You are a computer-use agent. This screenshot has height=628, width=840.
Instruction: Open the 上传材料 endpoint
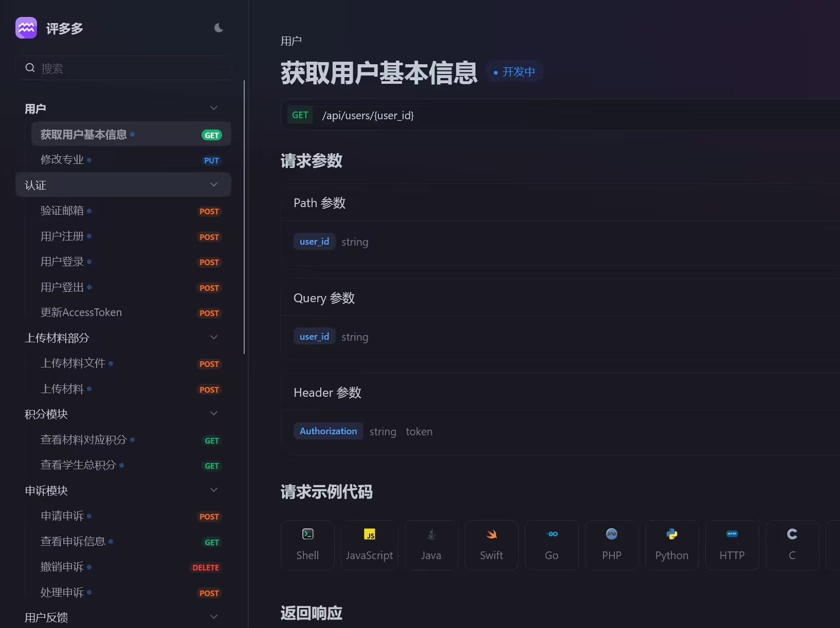pos(131,389)
